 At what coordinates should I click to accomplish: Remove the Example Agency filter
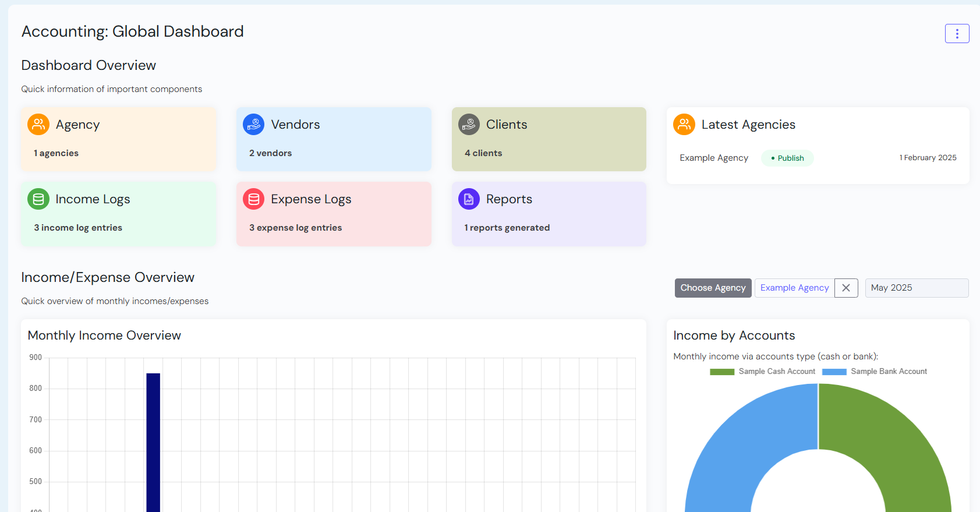tap(846, 288)
